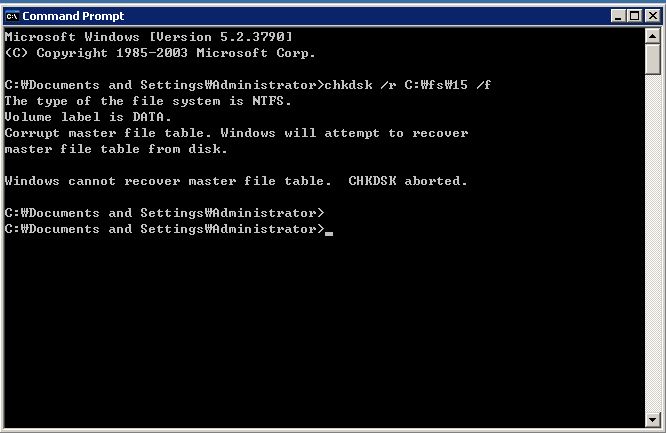666x433 pixels.
Task: Click the Microsoft Corp. copyright line
Action: pos(160,53)
